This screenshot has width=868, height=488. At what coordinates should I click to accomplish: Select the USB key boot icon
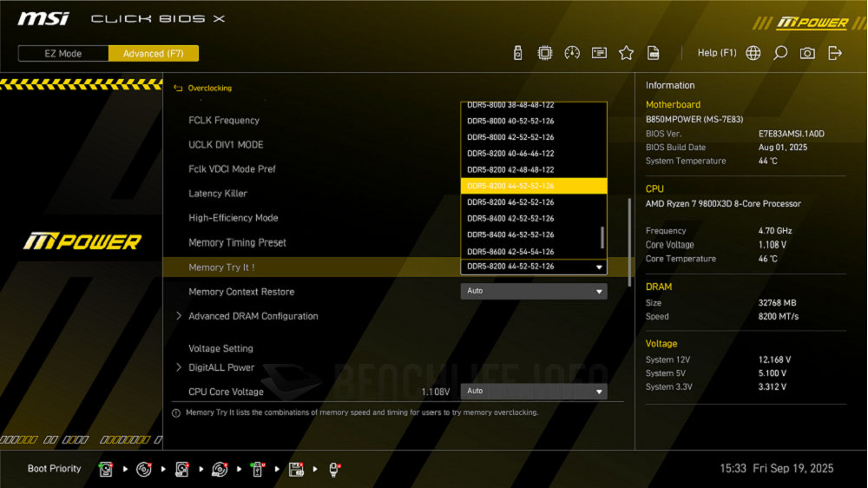(258, 469)
